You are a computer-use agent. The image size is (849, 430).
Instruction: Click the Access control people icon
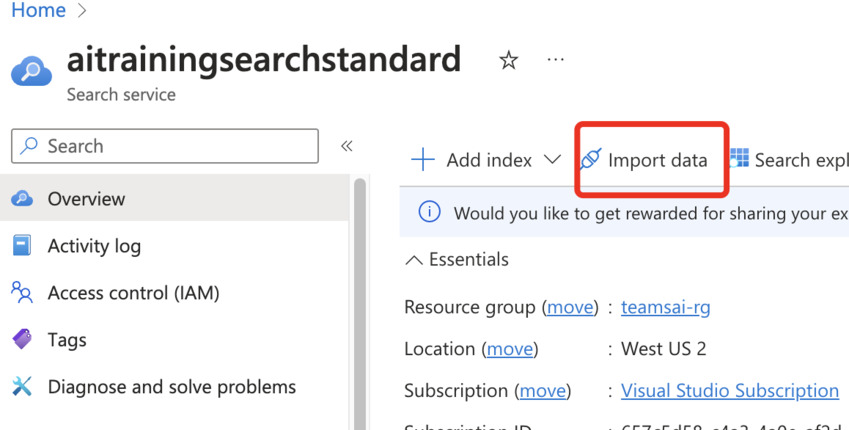[x=22, y=292]
